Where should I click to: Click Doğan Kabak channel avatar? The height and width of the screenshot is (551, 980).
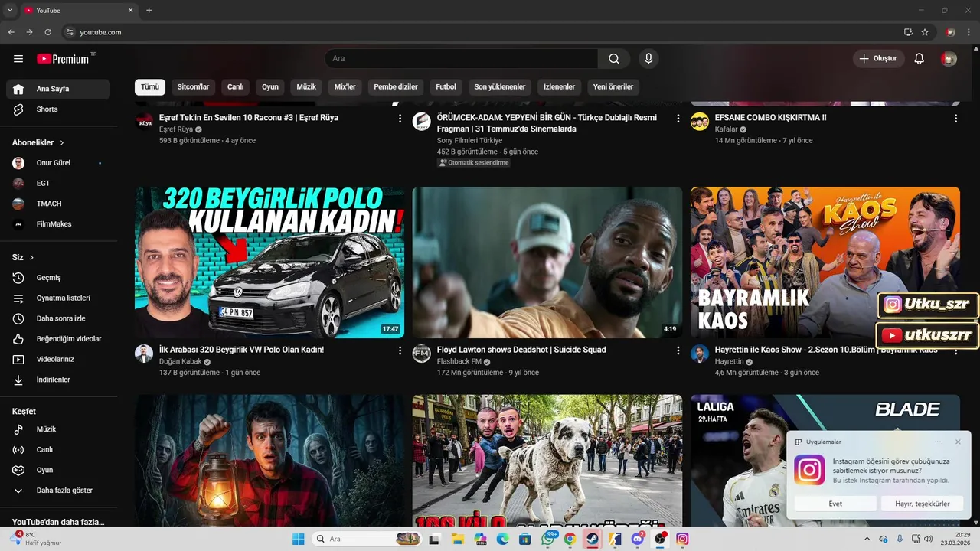(x=144, y=354)
